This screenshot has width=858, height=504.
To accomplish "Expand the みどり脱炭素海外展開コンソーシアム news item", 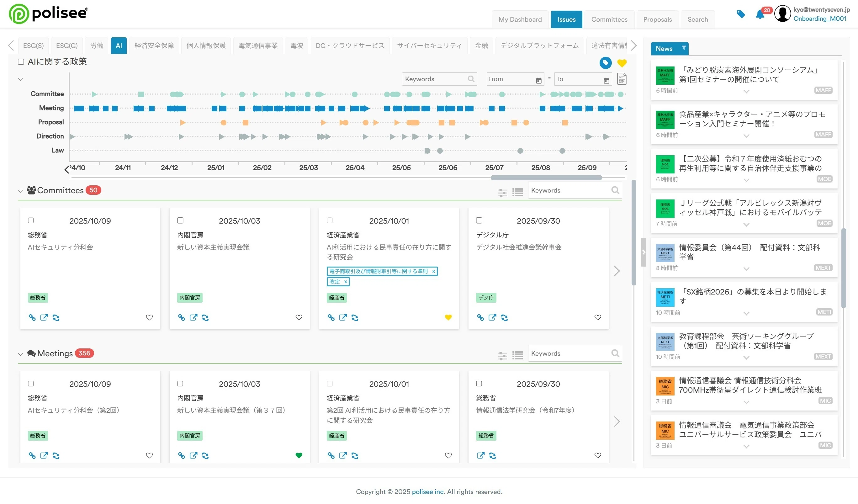I will click(746, 91).
